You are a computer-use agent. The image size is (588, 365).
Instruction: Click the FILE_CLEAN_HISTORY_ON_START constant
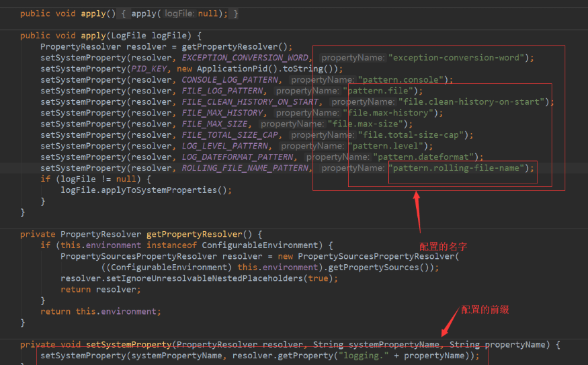click(250, 102)
